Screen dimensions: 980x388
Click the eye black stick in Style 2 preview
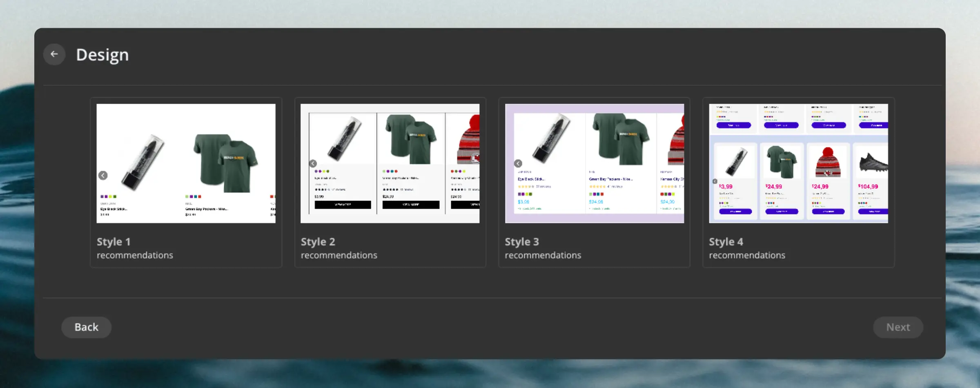pos(344,139)
